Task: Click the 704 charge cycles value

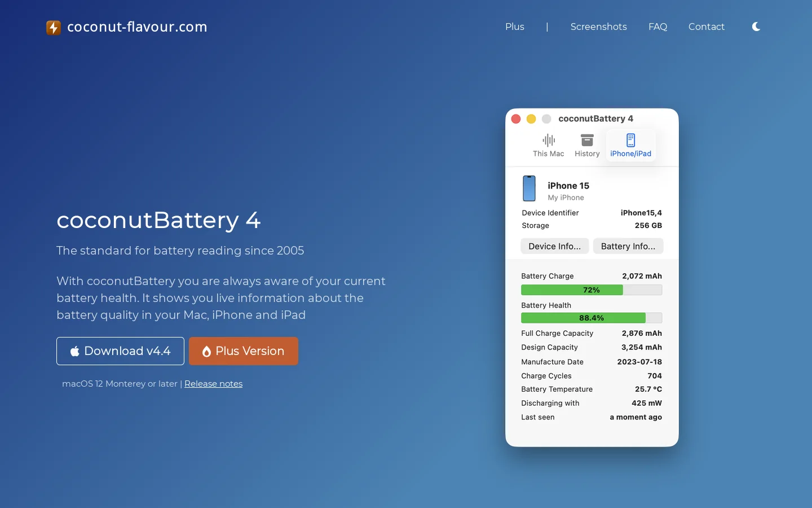Action: [x=655, y=376]
